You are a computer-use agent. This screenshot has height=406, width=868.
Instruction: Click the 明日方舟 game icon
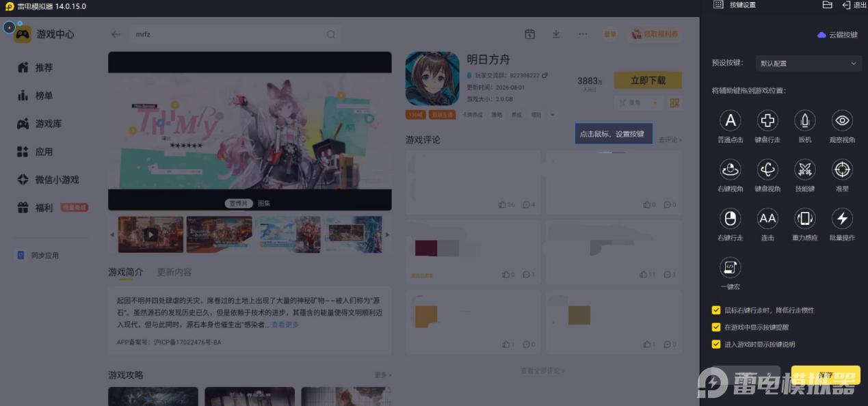click(432, 79)
